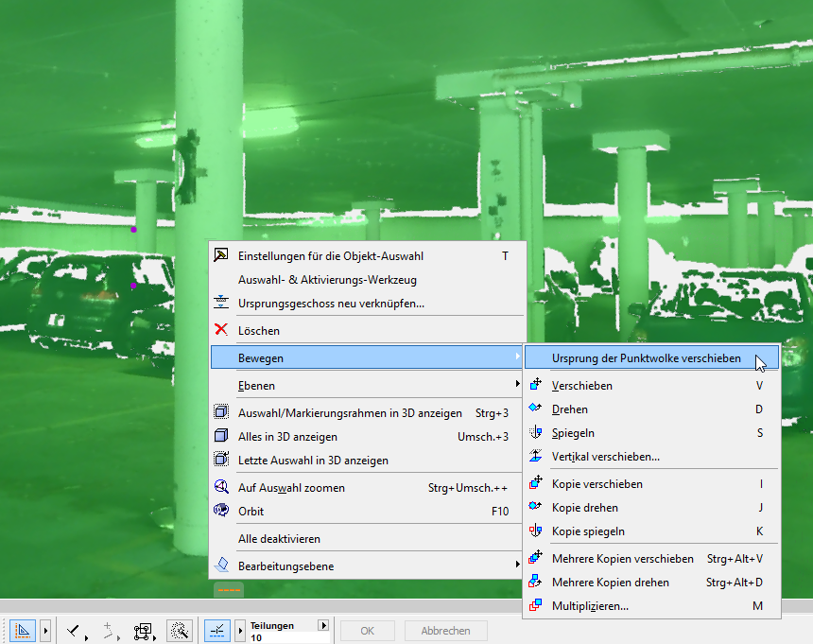Click the Mehrere Kopien drehen icon
Viewport: 813px width, 644px height.
pyautogui.click(x=536, y=582)
